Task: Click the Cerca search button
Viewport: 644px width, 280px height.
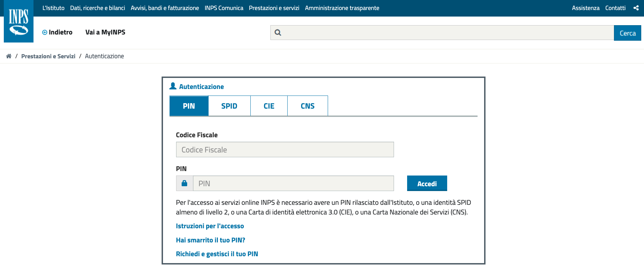Action: pos(627,33)
